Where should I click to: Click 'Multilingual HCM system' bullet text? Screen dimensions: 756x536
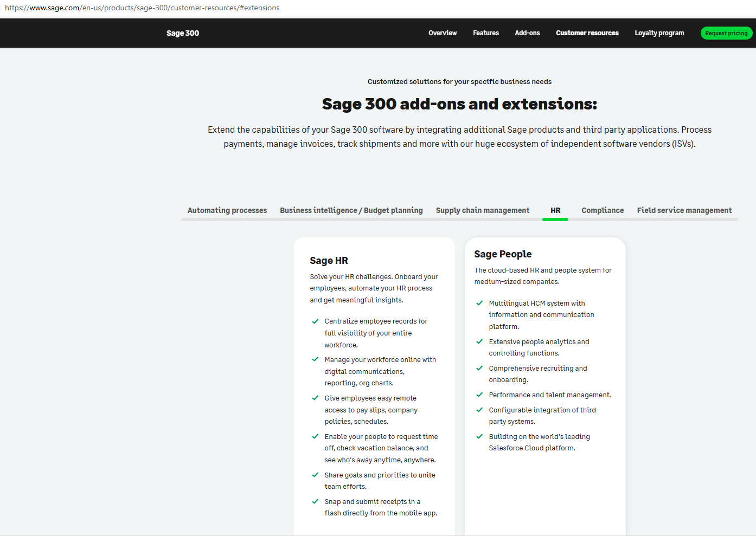pos(541,315)
